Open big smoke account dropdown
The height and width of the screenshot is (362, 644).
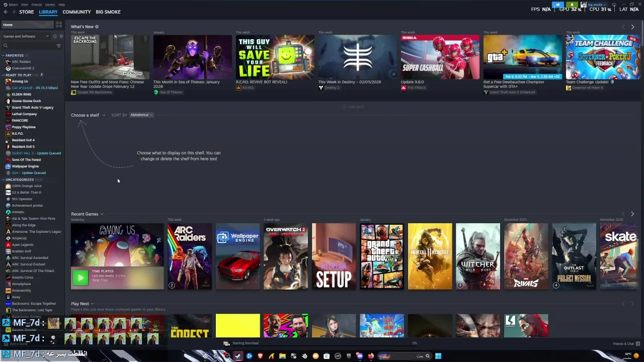pyautogui.click(x=597, y=5)
